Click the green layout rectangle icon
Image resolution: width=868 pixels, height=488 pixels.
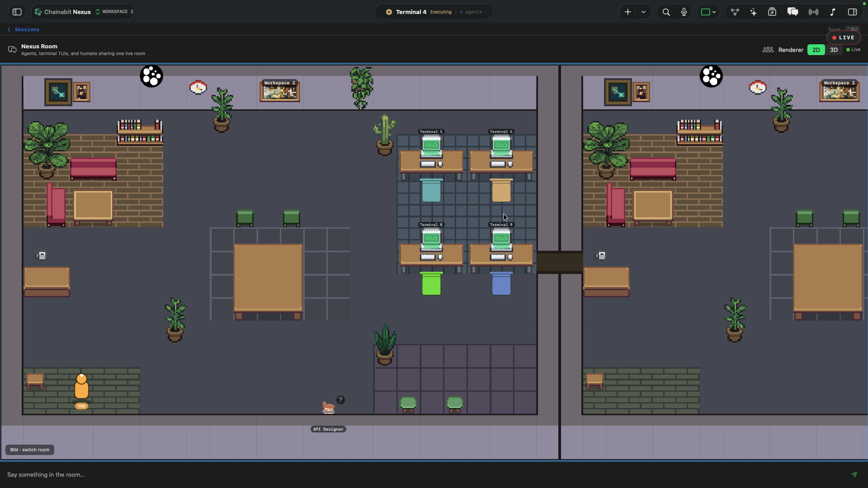coord(705,12)
